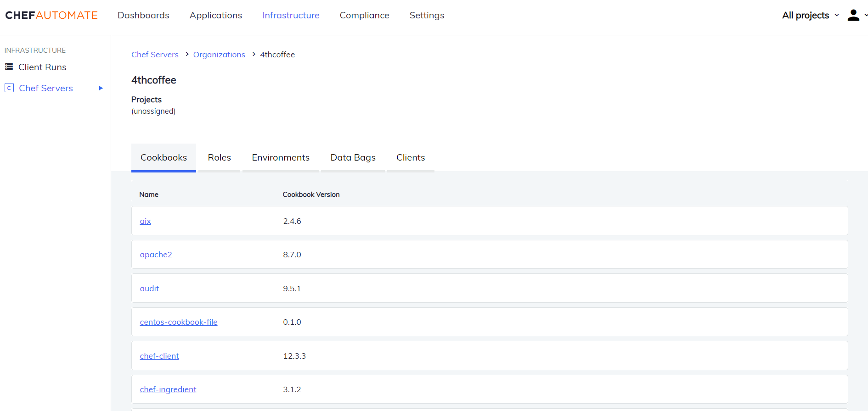Click the INFRASTRUCTURE sidebar heading
Image resolution: width=868 pixels, height=411 pixels.
coord(35,50)
